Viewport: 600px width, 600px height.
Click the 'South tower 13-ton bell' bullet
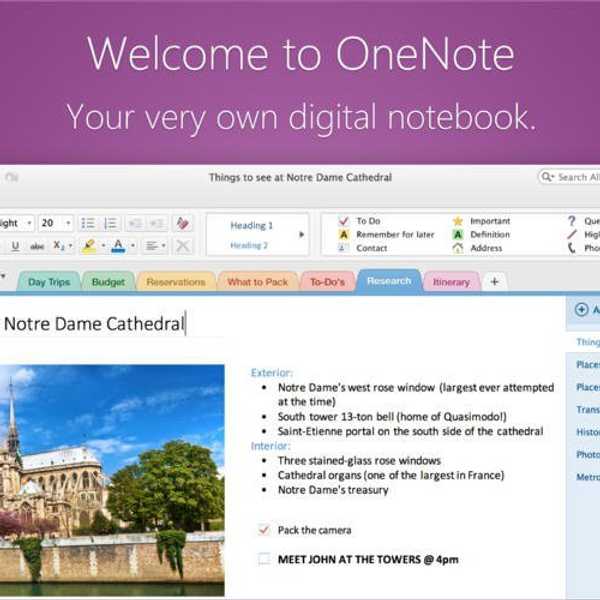[x=392, y=417]
